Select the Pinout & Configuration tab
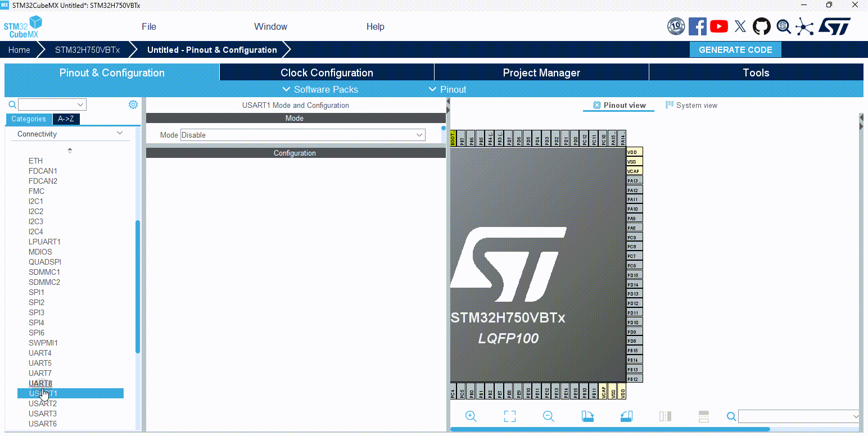The width and height of the screenshot is (868, 436). [112, 72]
